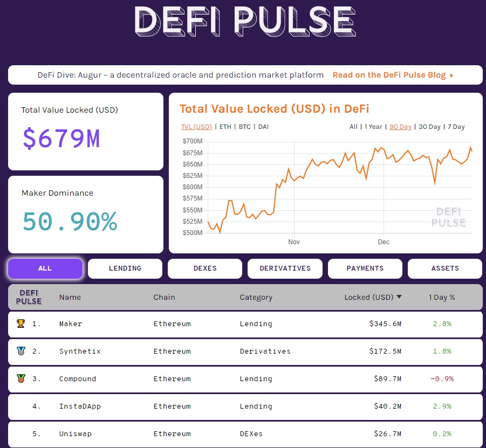Switch chart metric to BTC
486x448 pixels.
[x=245, y=127]
